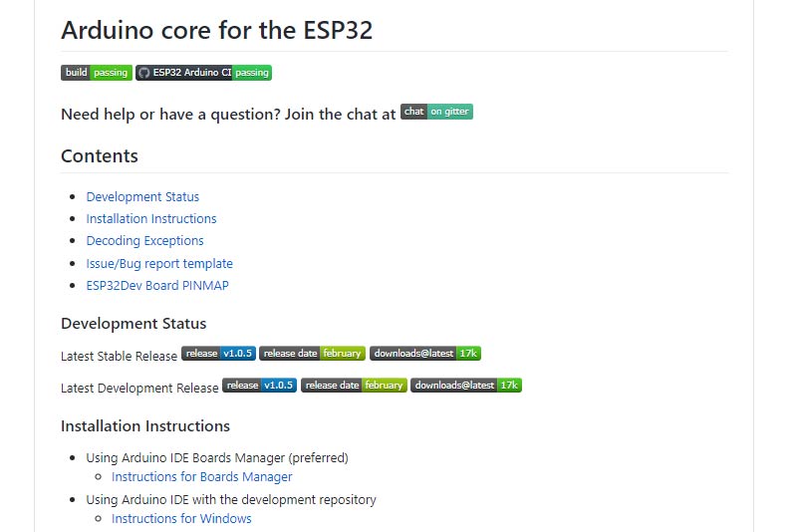Screen dimensions: 797x532
Task: Click stable release date february badge
Action: pos(312,353)
